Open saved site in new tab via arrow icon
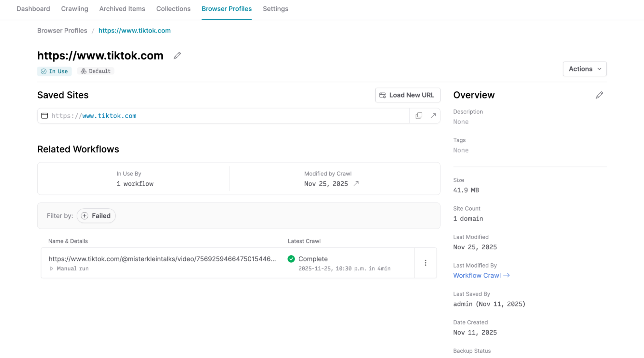 [x=433, y=116]
